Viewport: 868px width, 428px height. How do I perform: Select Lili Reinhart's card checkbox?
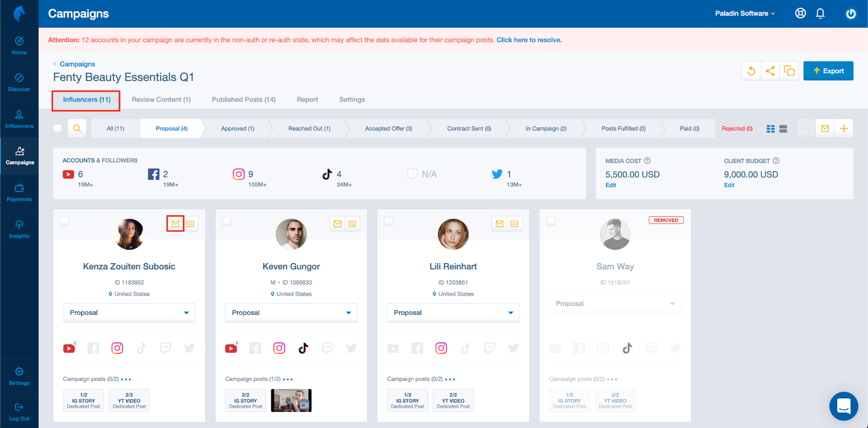click(389, 221)
